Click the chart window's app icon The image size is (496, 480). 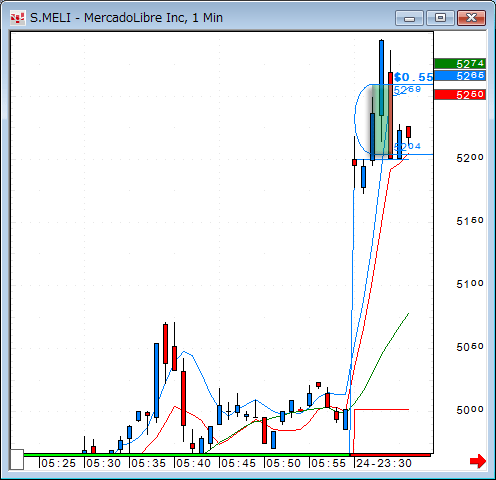click(17, 18)
